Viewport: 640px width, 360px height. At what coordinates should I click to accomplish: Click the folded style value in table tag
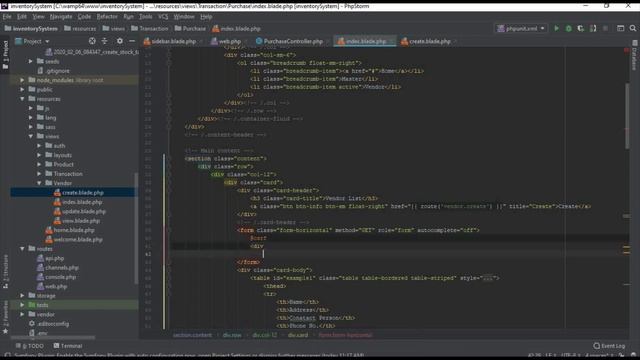click(487, 278)
